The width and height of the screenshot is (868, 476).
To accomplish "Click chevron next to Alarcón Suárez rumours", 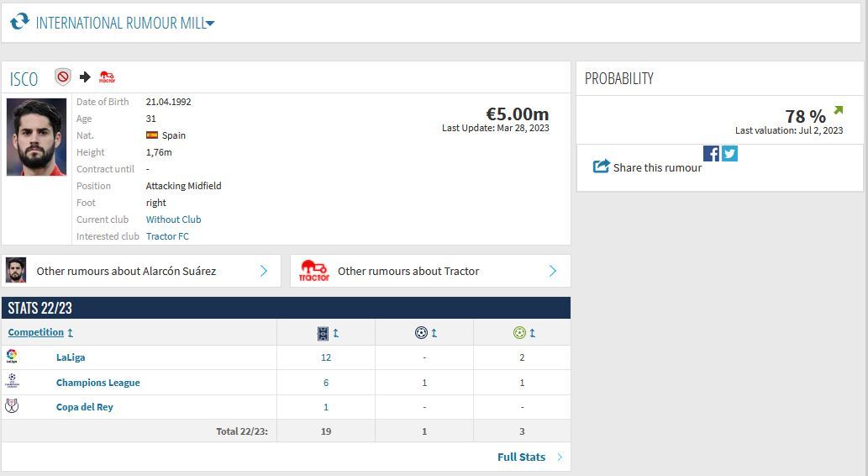I will 264,271.
